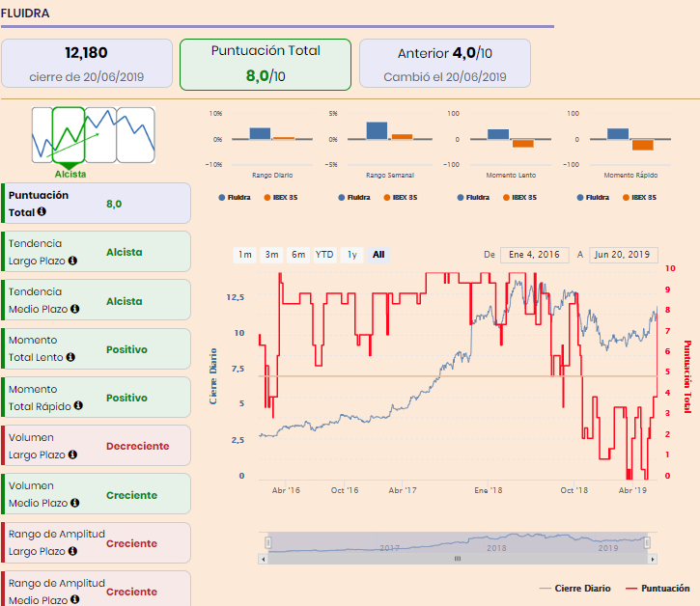Screen dimensions: 700x606
Task: Select the 6m chart range
Action: coord(298,255)
